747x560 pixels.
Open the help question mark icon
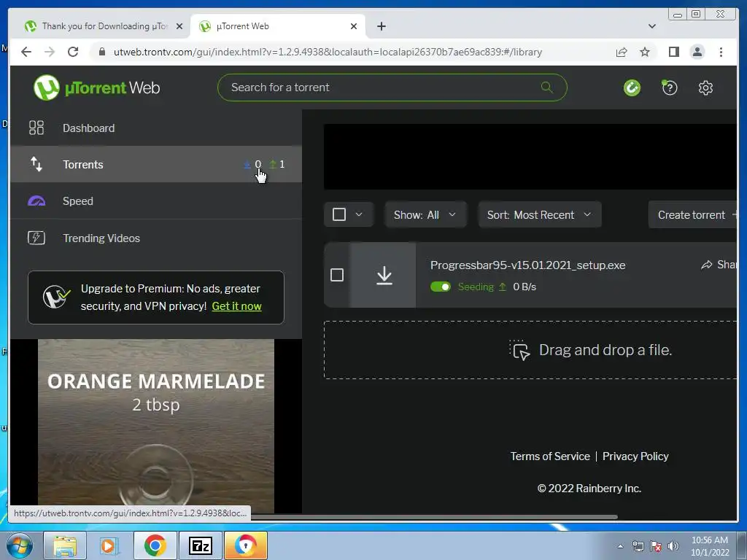click(670, 87)
